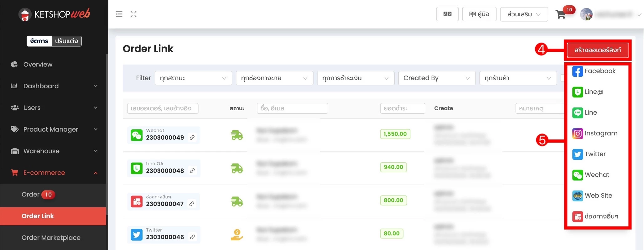
Task: Open the ทุกช่องทางขาย channel filter dropdown
Action: pos(274,78)
